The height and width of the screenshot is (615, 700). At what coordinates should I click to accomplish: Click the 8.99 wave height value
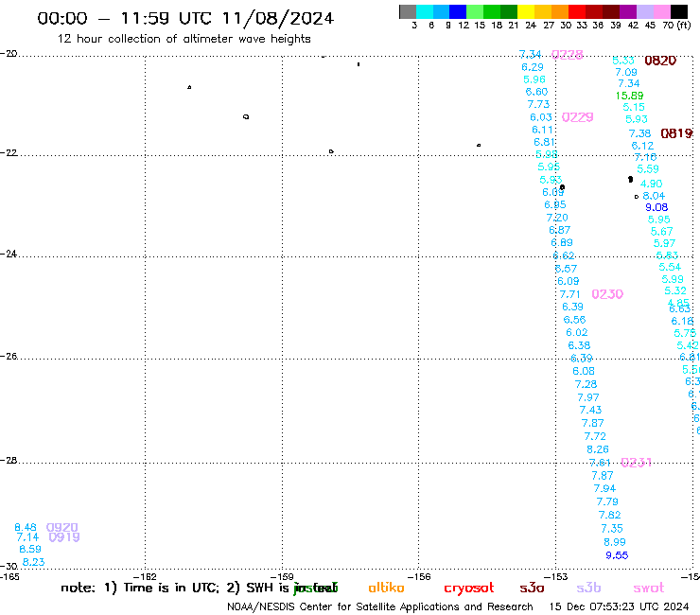coord(615,542)
